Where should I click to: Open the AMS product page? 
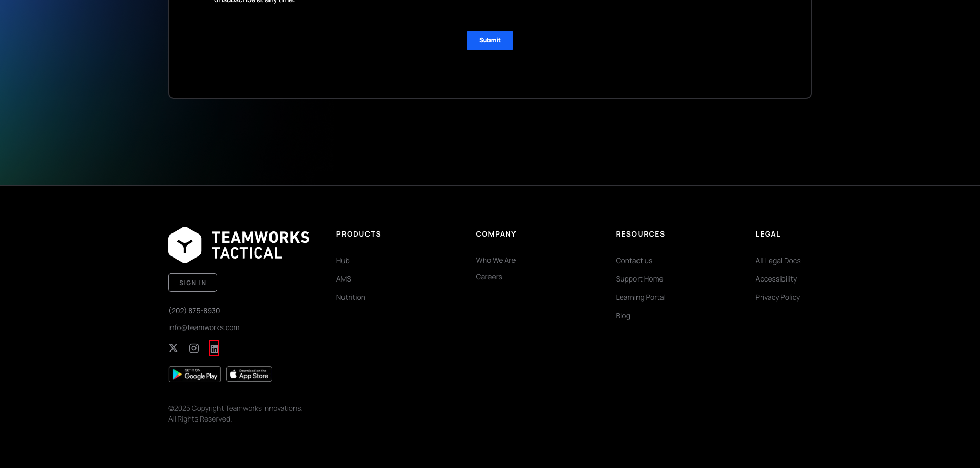[x=344, y=278]
